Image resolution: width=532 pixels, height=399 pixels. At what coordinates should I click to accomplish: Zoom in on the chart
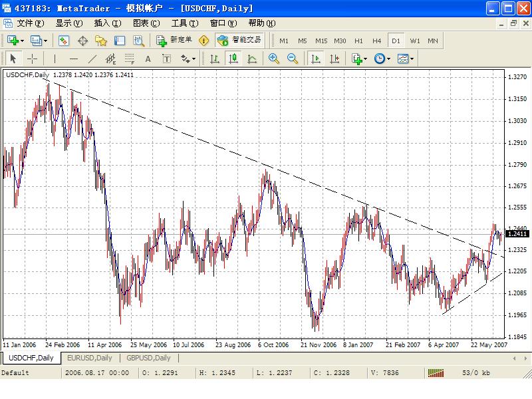[x=273, y=59]
